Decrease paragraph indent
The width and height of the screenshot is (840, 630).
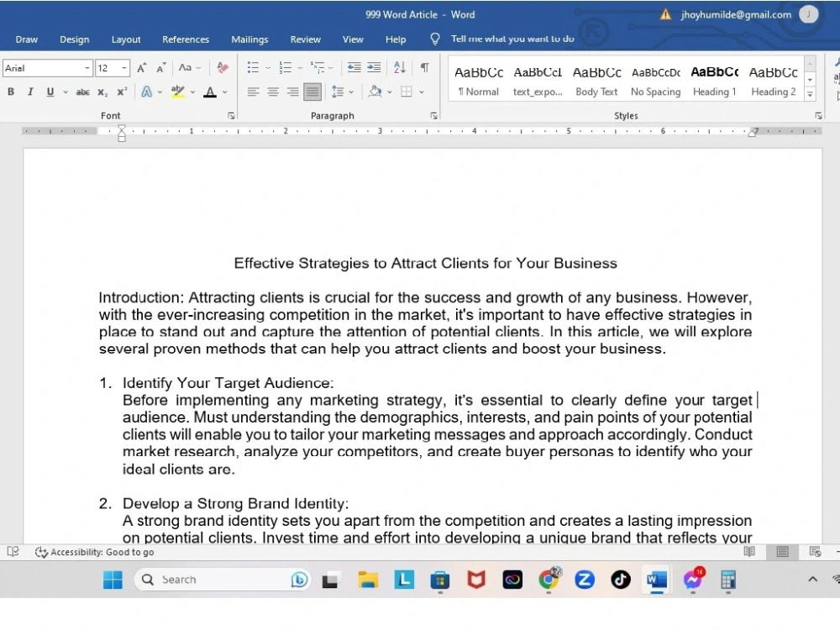point(354,67)
